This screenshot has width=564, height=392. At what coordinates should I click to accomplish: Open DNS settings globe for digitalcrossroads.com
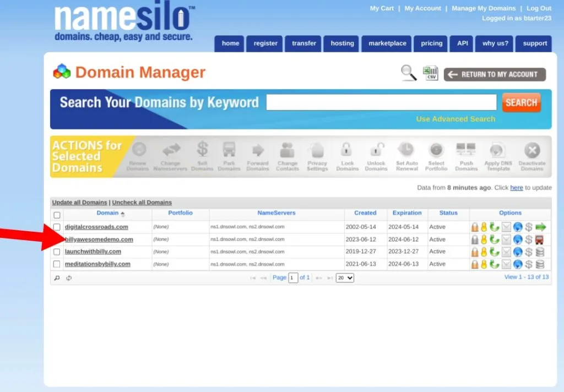point(517,227)
